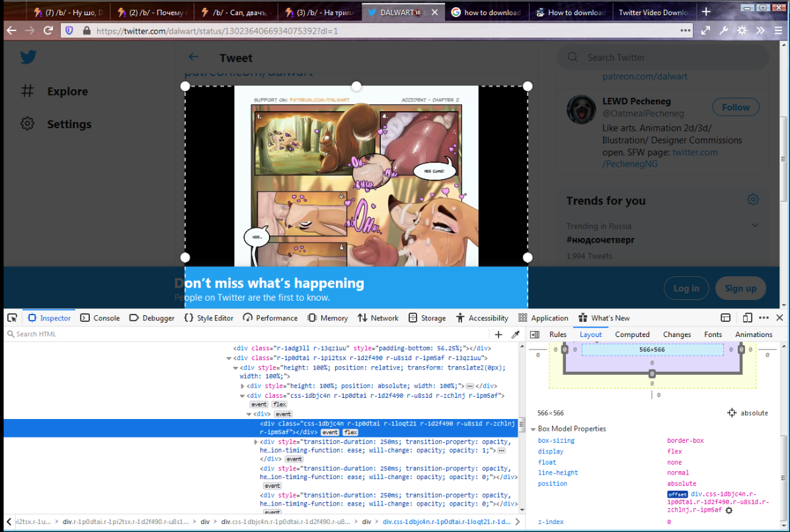Activate the devtools element picker icon
The width and height of the screenshot is (790, 532).
point(12,318)
